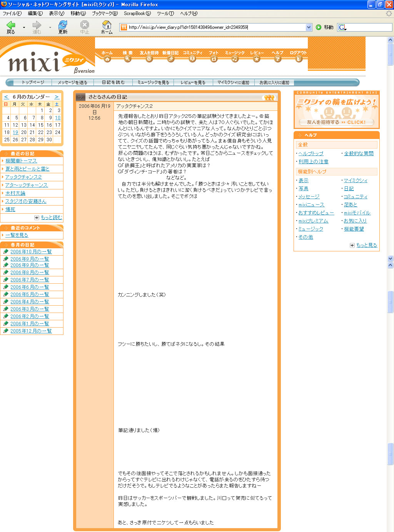This screenshot has height=532, width=394.
Task: Open the ブックマーク menu
Action: pos(104,13)
